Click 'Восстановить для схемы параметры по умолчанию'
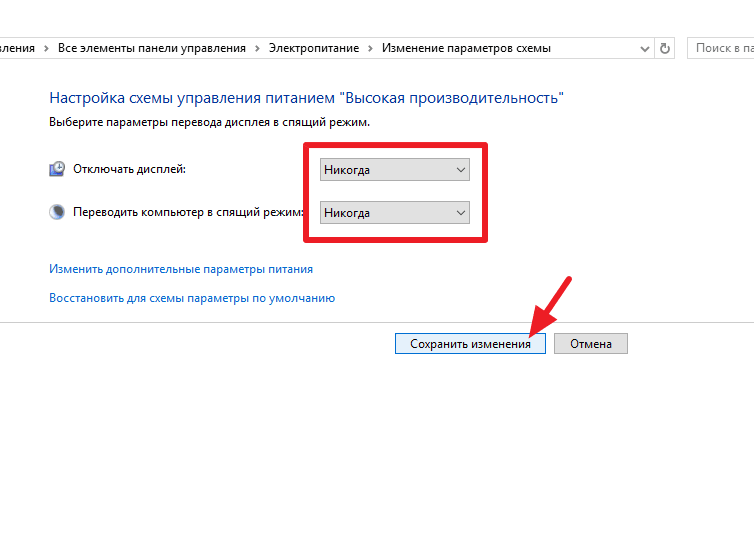Image resolution: width=754 pixels, height=558 pixels. [192, 298]
